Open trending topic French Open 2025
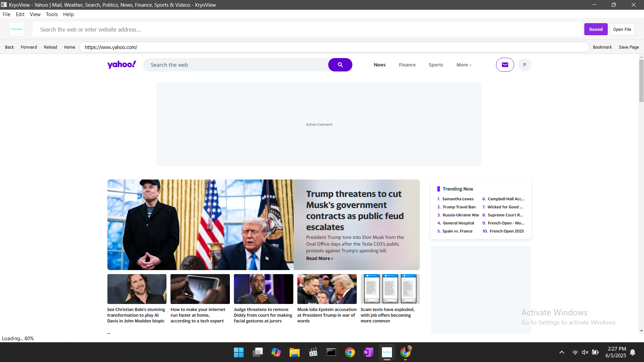 click(507, 231)
